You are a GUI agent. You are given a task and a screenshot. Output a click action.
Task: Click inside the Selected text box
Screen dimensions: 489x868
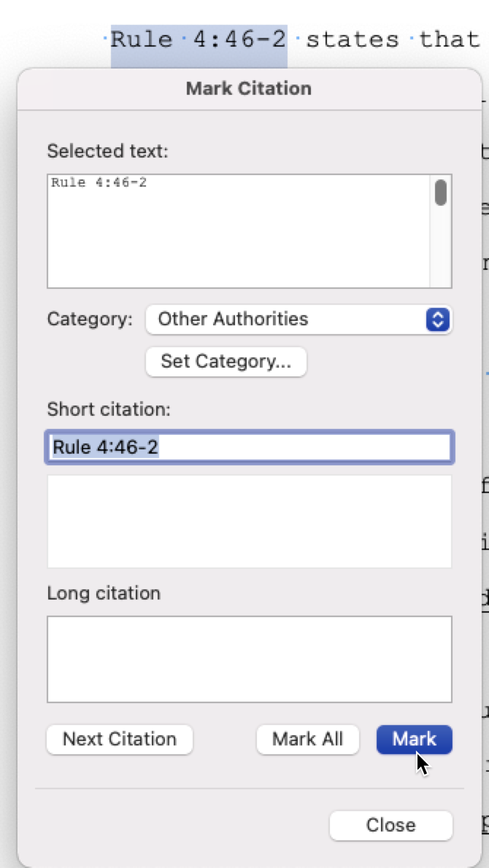tap(239, 241)
